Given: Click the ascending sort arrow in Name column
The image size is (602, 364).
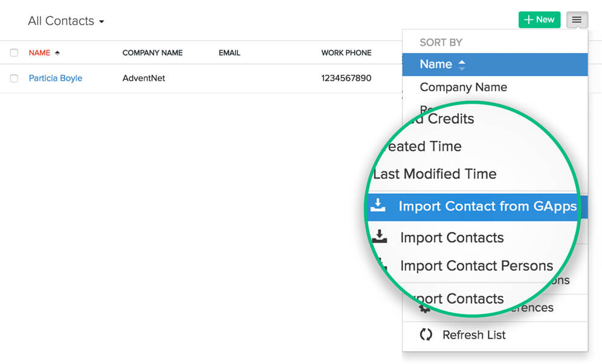Looking at the screenshot, I should coord(57,53).
